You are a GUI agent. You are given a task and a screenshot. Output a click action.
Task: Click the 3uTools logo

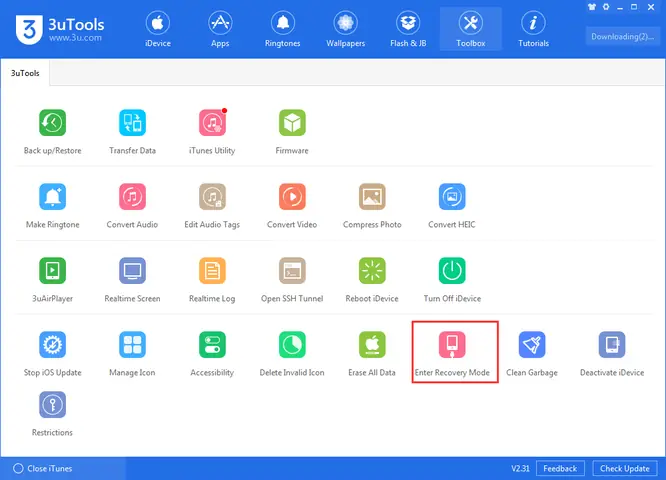(x=60, y=29)
